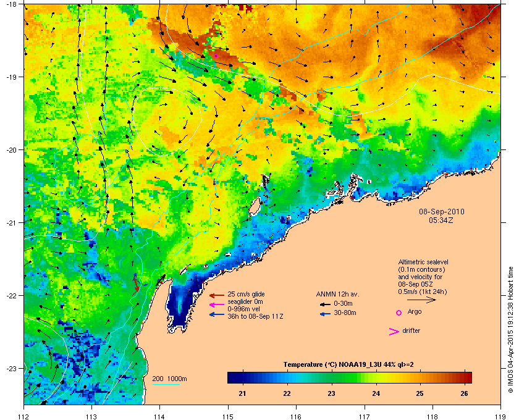This screenshot has width=519, height=420.
Task: Click the vertical IMOS copyright timestamp text
Action: pyautogui.click(x=510, y=330)
